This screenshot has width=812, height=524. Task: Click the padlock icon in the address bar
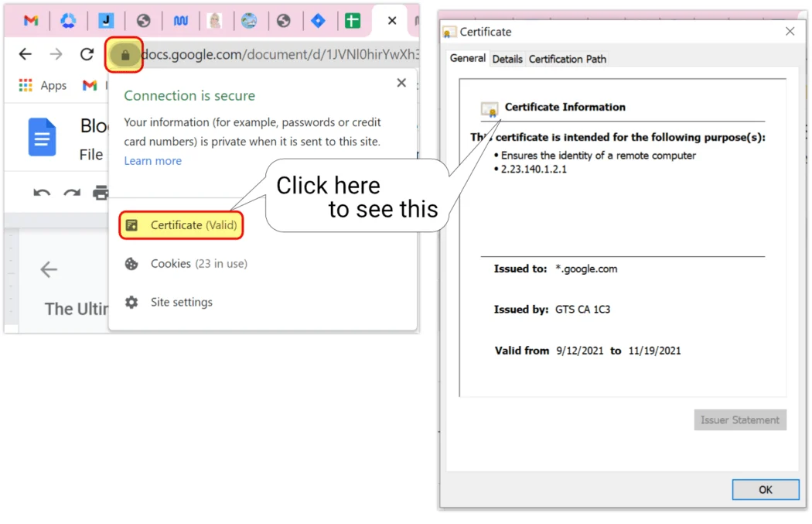[124, 54]
